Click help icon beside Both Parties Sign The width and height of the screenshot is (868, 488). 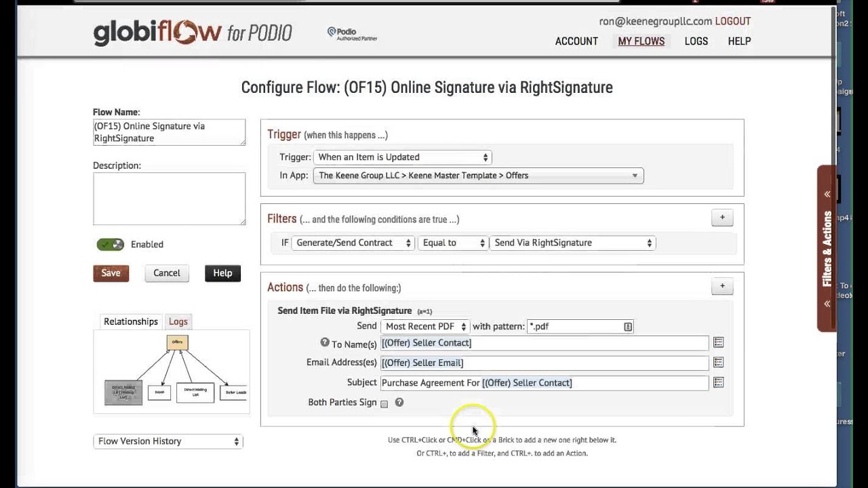coord(399,403)
